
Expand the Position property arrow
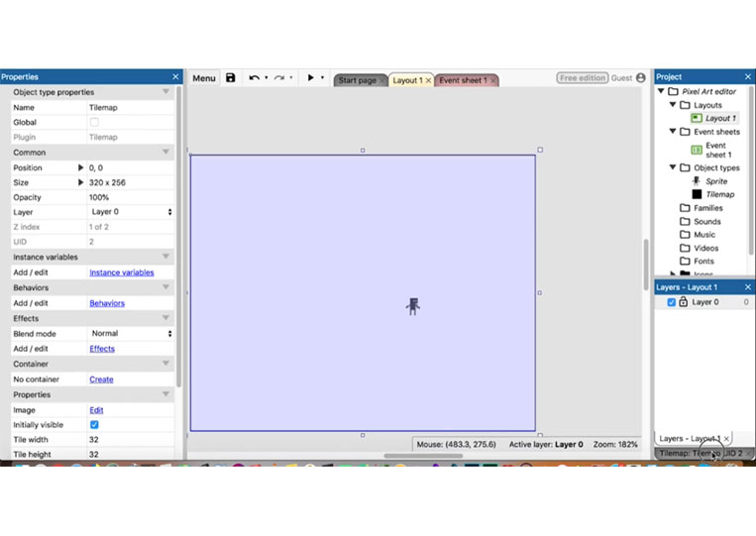point(80,167)
